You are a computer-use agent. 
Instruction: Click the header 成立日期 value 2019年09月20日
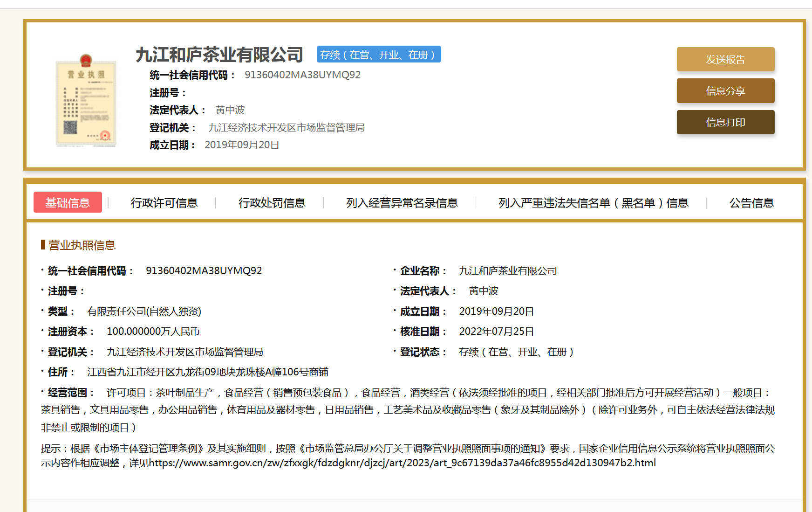point(242,145)
